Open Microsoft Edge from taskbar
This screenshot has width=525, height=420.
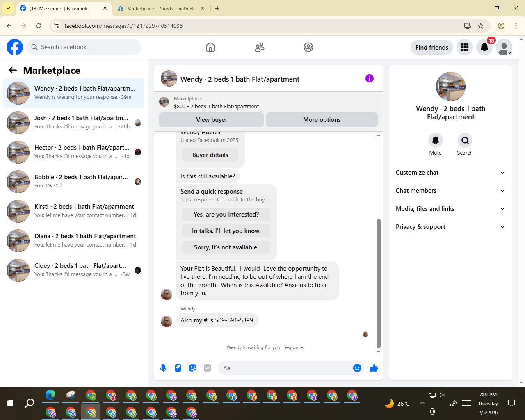50,395
